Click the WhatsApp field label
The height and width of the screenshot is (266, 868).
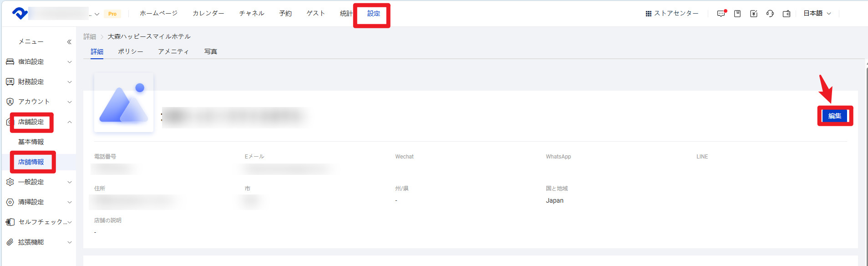(558, 157)
